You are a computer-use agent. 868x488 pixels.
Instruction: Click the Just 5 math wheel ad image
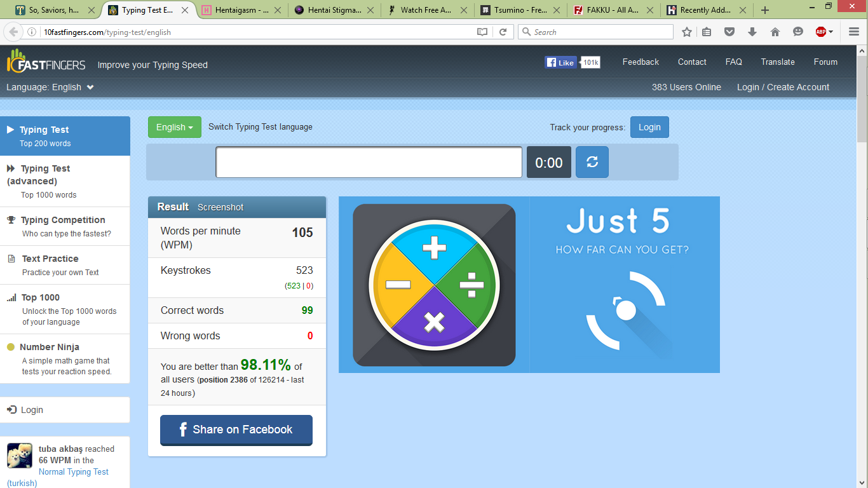coord(434,285)
